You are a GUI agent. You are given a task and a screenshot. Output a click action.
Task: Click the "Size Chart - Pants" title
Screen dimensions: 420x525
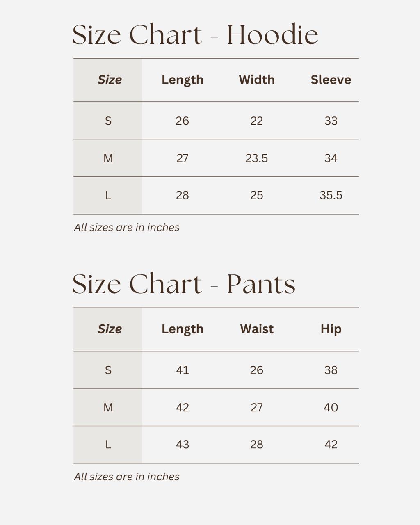[184, 284]
